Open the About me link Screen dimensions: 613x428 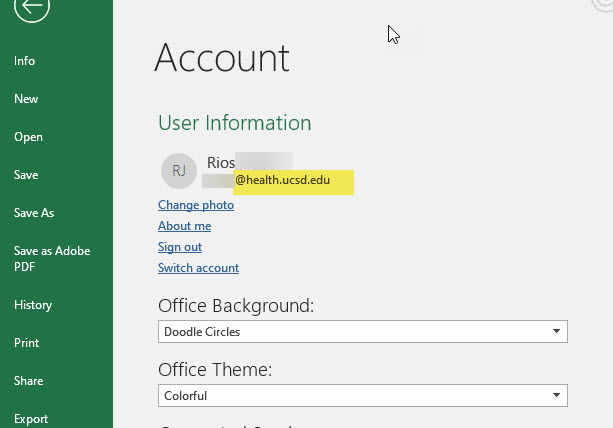pyautogui.click(x=185, y=226)
